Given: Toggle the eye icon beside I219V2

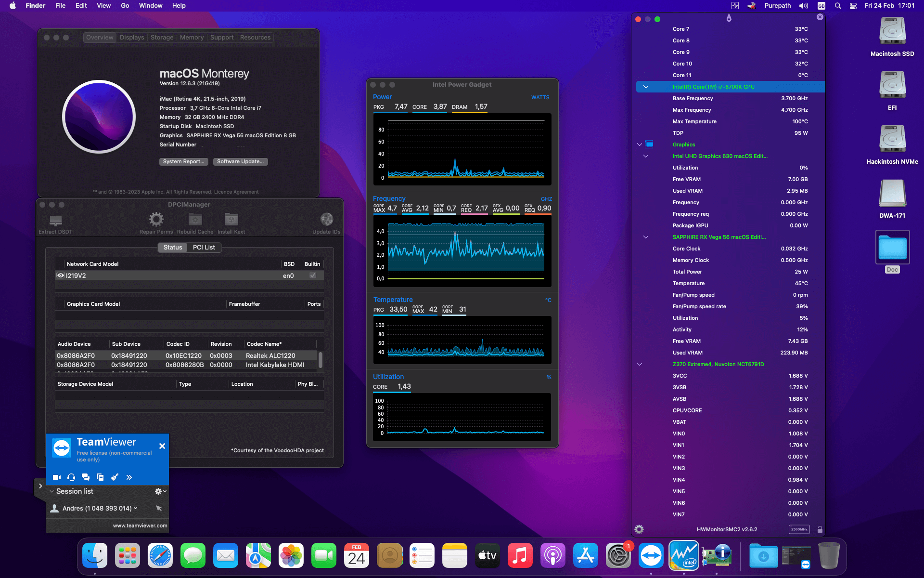Looking at the screenshot, I should tap(61, 276).
